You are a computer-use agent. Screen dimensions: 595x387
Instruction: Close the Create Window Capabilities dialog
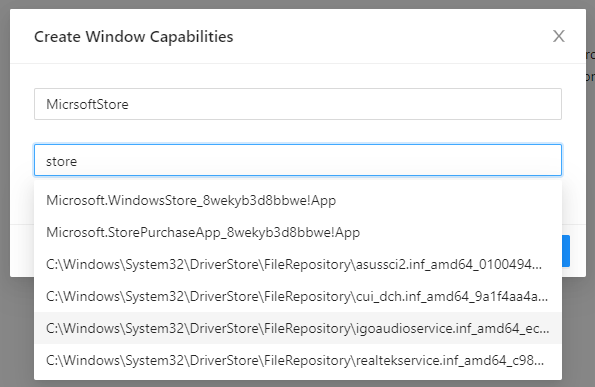(x=559, y=36)
